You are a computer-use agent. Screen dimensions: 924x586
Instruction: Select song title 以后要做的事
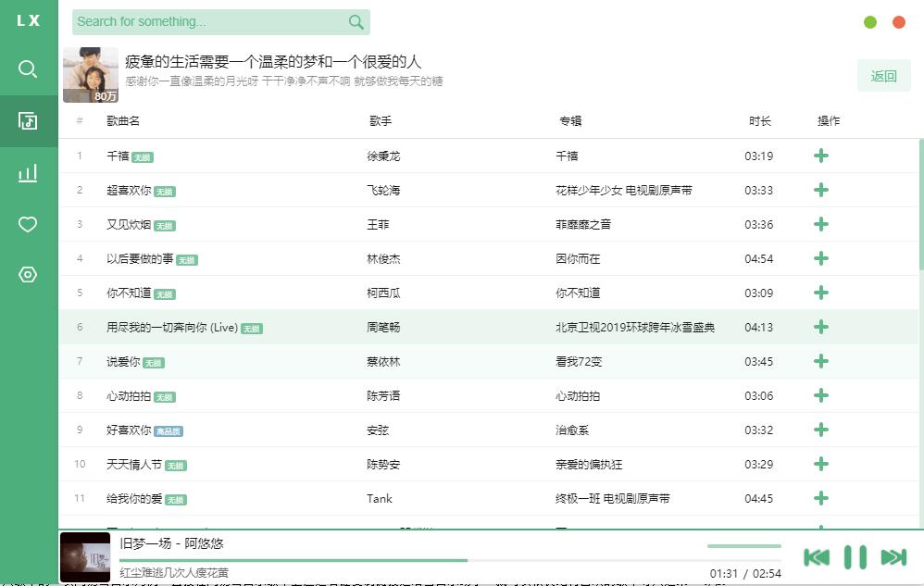click(x=140, y=258)
